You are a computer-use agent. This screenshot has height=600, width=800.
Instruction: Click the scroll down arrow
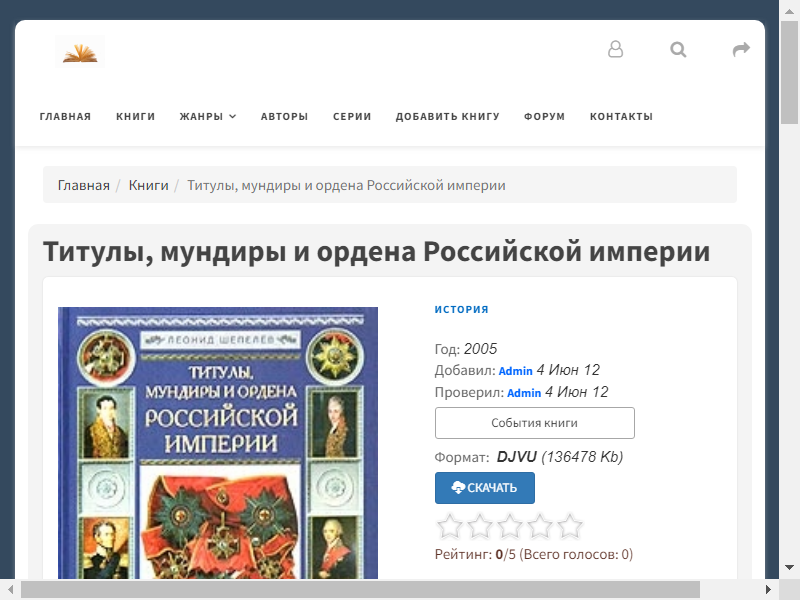tap(789, 567)
